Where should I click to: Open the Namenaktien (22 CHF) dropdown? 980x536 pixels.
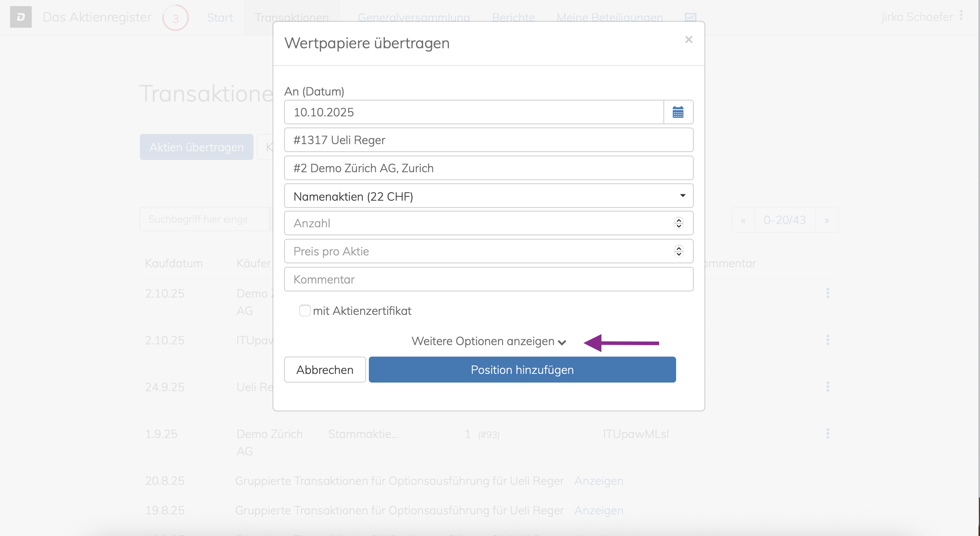point(488,196)
